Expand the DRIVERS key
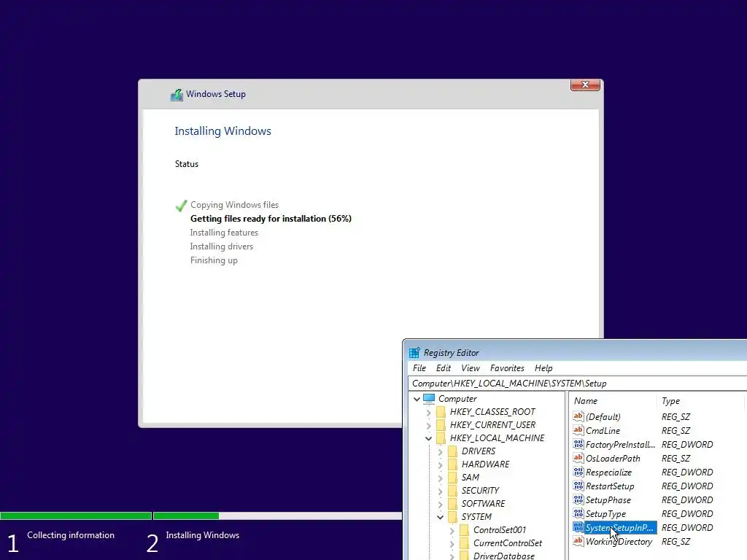The height and width of the screenshot is (560, 747). [x=440, y=451]
